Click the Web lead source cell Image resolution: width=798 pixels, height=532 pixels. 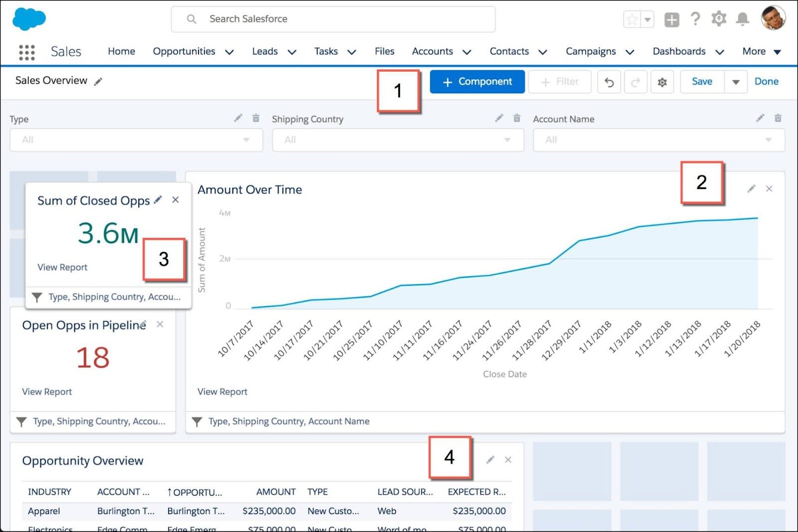coord(387,511)
